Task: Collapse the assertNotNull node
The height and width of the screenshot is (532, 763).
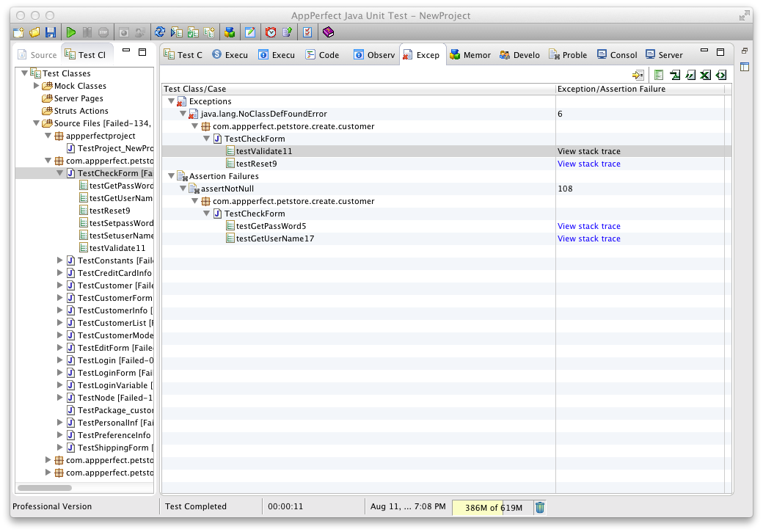Action: (183, 189)
